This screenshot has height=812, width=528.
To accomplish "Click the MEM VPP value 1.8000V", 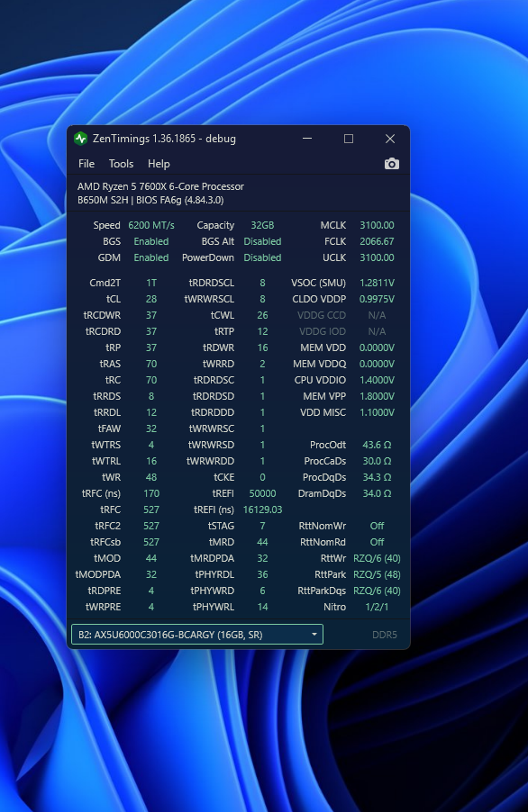I will click(377, 396).
